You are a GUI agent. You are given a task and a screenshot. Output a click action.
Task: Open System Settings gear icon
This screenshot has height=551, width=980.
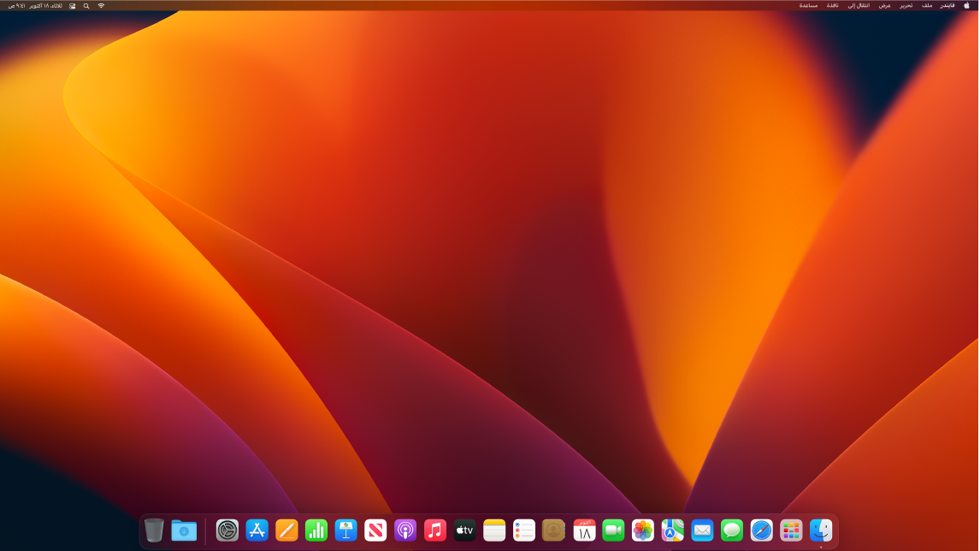(227, 530)
